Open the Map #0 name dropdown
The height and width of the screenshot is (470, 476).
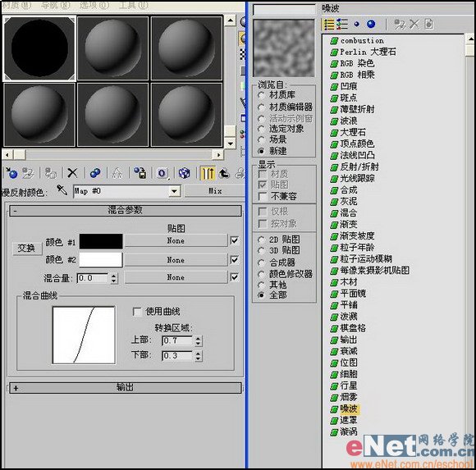coord(174,191)
